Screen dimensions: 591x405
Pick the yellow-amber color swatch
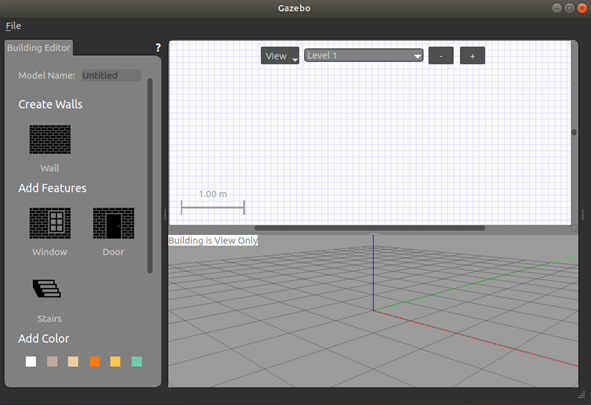(115, 362)
